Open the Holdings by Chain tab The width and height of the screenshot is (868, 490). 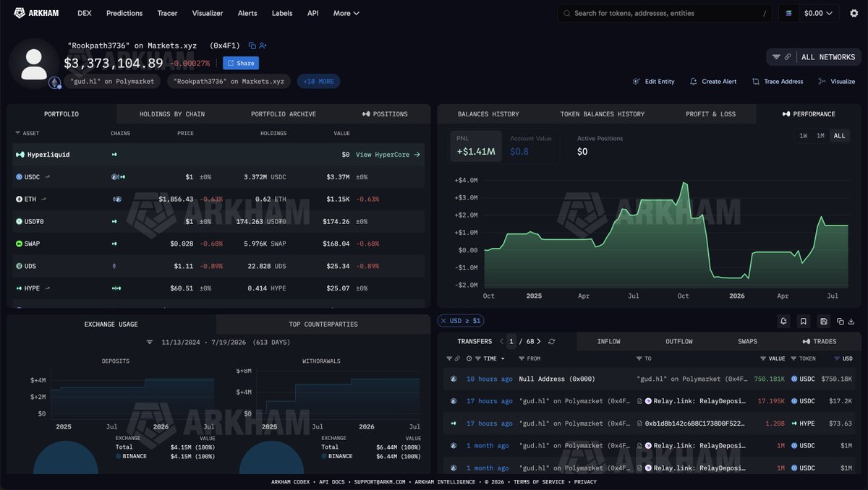pyautogui.click(x=172, y=114)
